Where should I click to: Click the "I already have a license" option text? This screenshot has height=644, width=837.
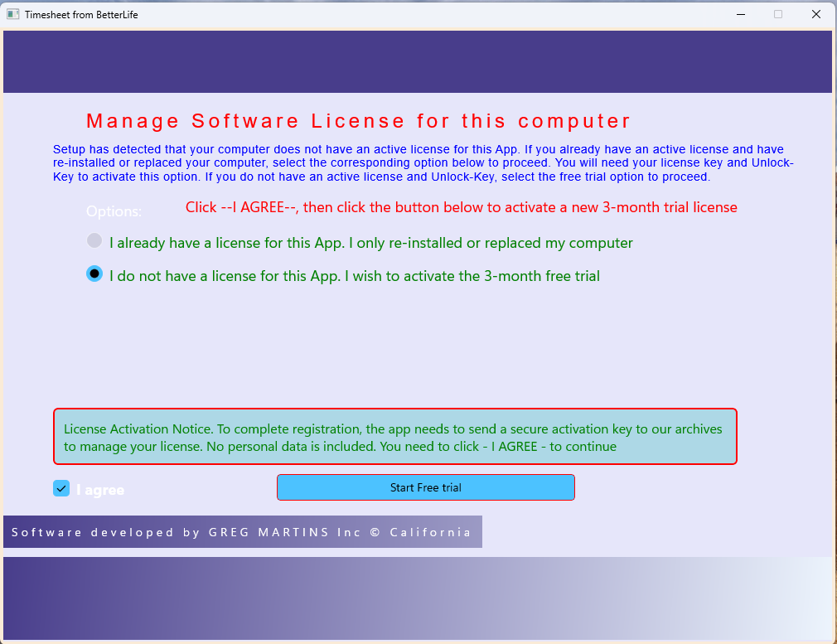coord(370,243)
